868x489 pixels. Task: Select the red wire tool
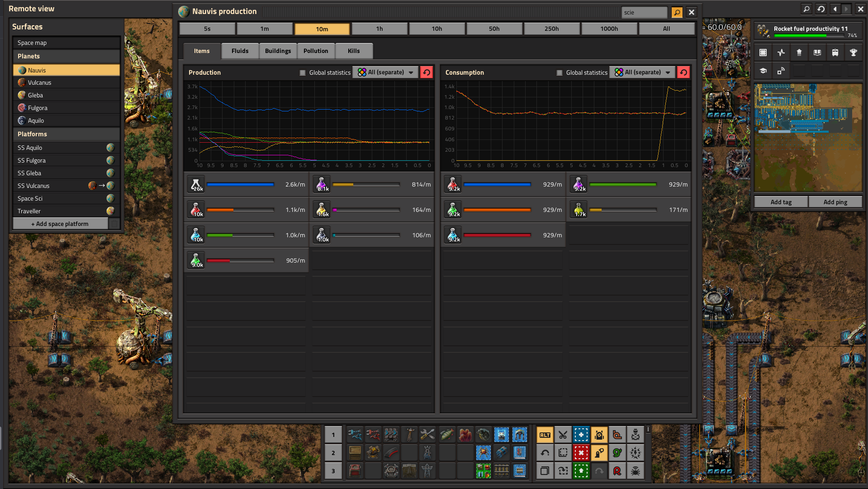click(x=617, y=471)
